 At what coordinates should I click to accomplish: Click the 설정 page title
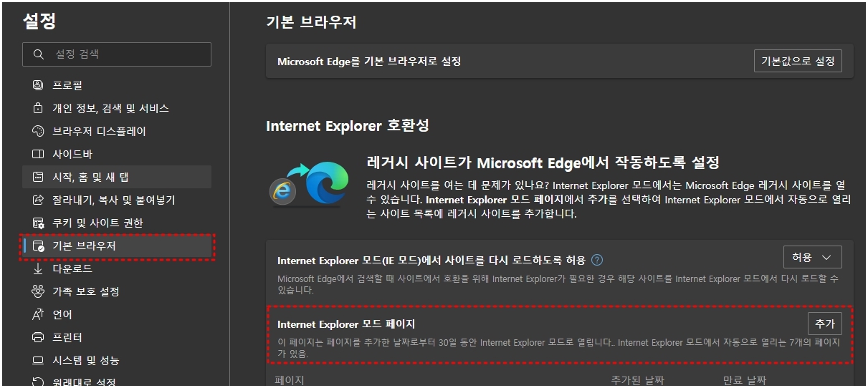pyautogui.click(x=39, y=21)
